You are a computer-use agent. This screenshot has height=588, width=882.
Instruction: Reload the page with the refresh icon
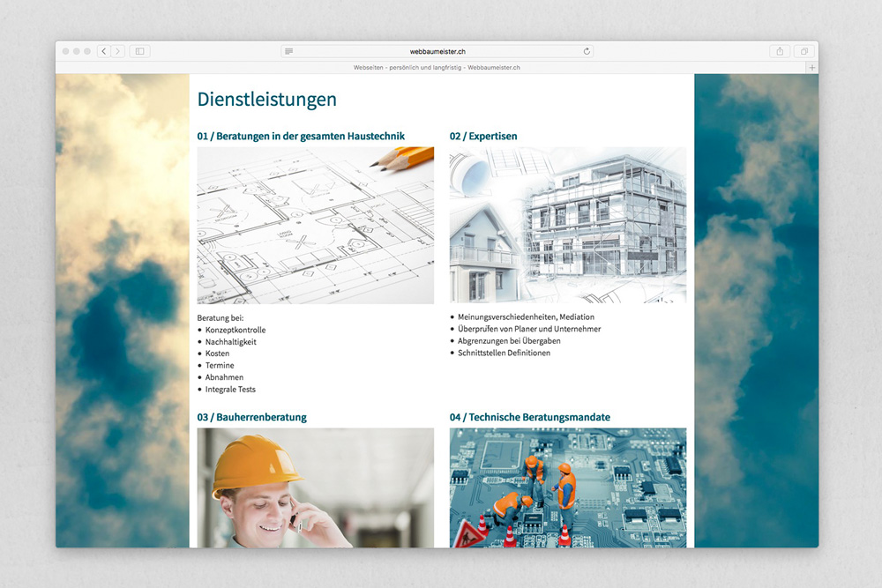587,51
